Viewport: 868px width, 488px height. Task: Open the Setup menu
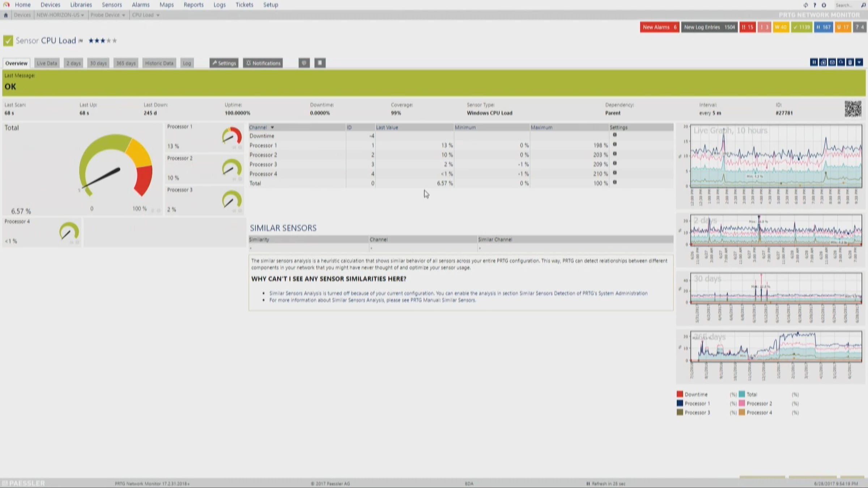click(x=271, y=5)
